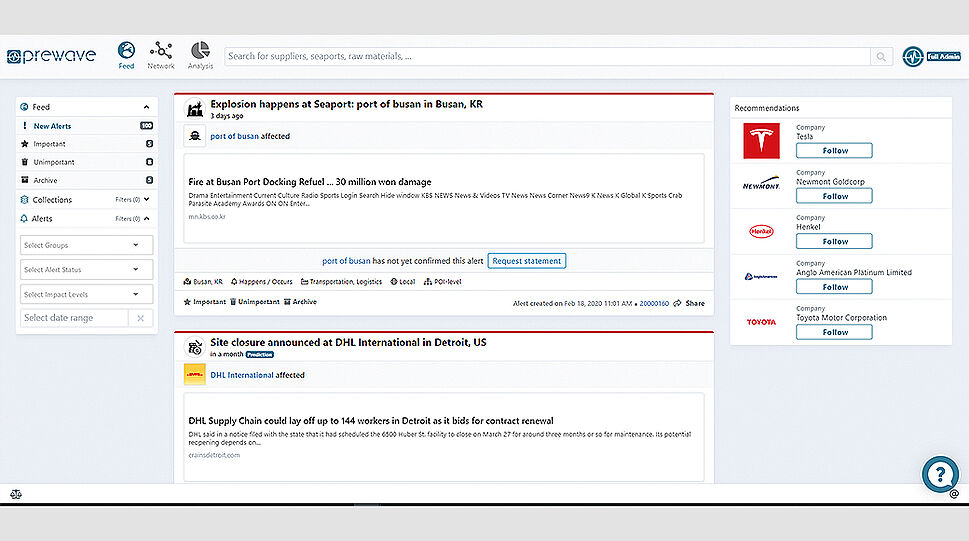Viewport: 969px width, 541px height.
Task: Click the DHL logo thumbnail
Action: (195, 375)
